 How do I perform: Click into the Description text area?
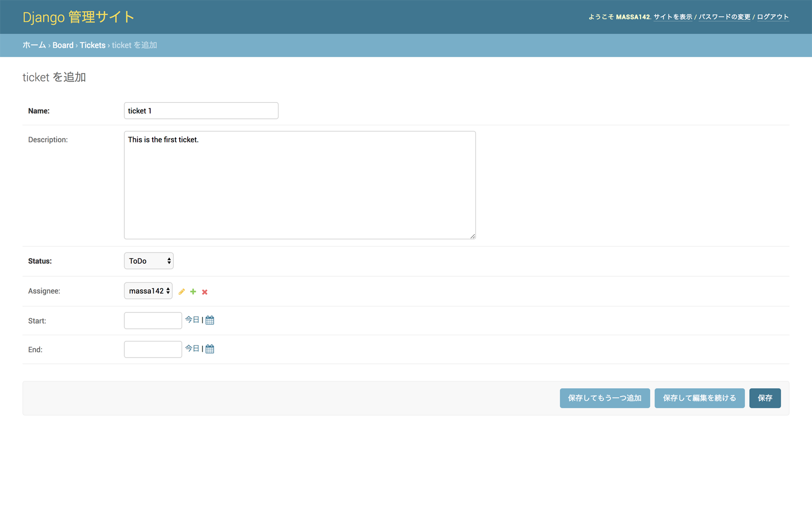300,185
